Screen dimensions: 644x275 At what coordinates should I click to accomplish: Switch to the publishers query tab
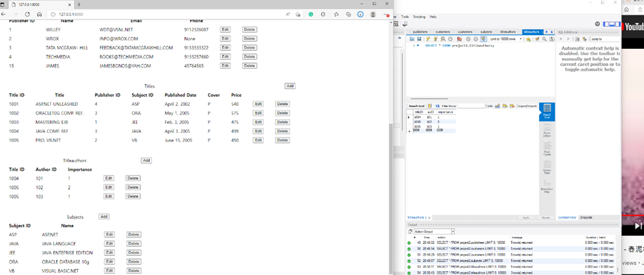tap(420, 32)
